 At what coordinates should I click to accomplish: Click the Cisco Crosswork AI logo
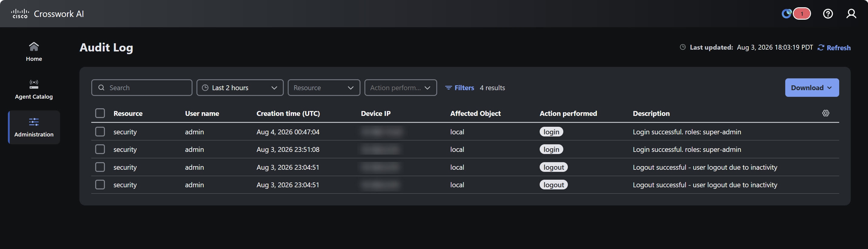(48, 14)
